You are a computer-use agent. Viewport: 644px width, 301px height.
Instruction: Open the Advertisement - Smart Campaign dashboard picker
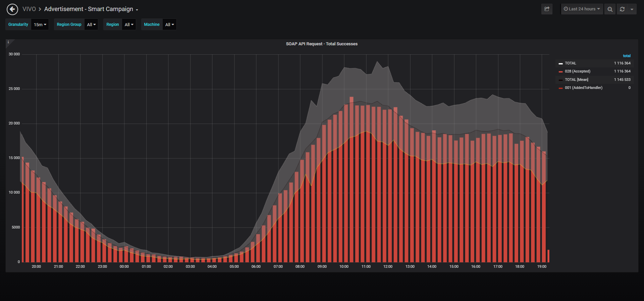point(91,9)
